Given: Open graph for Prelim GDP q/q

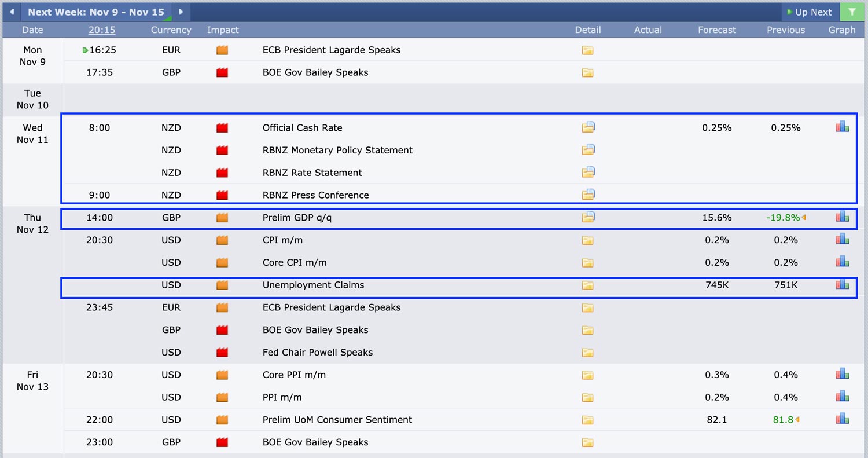Looking at the screenshot, I should click(x=842, y=218).
